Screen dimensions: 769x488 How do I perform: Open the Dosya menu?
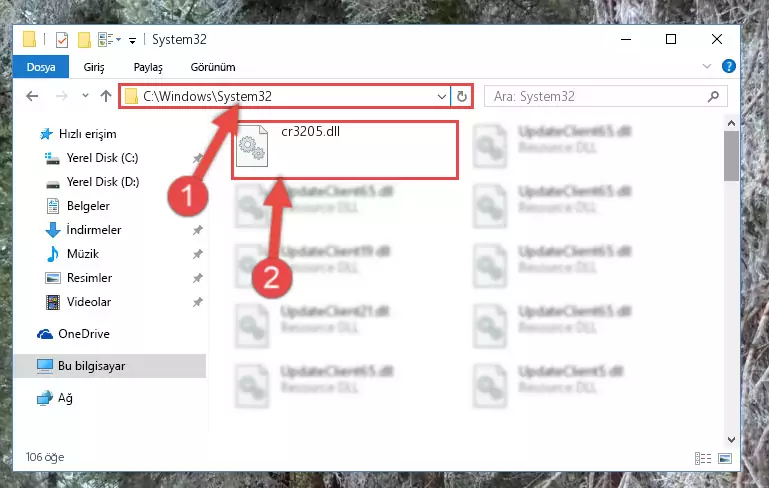pos(41,67)
